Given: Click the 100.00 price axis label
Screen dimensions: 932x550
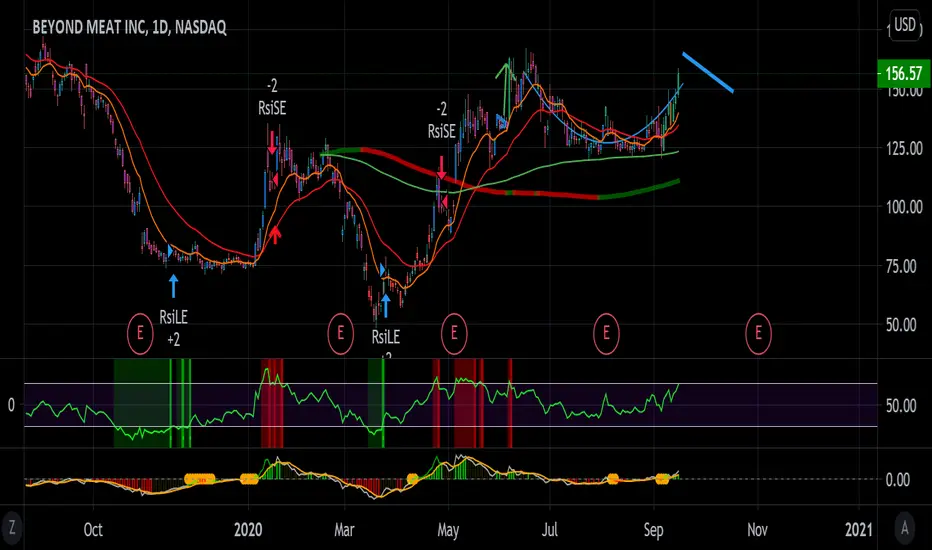Looking at the screenshot, I should pyautogui.click(x=904, y=207).
